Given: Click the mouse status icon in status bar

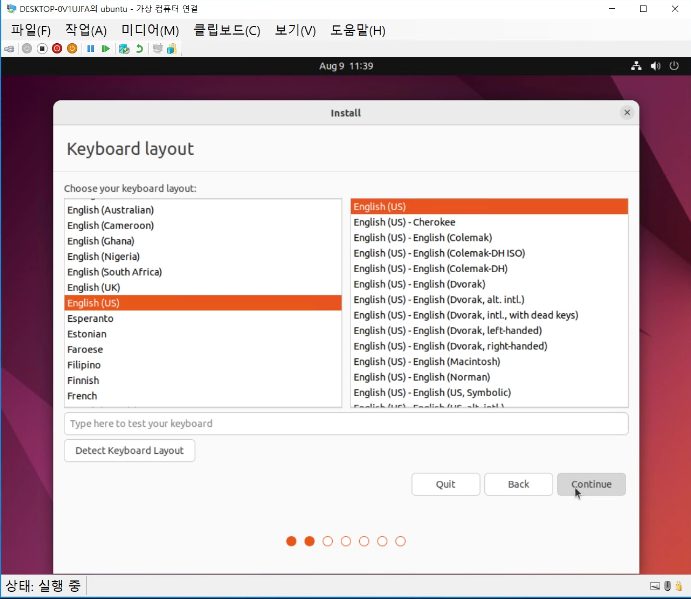Looking at the screenshot, I should [x=668, y=586].
